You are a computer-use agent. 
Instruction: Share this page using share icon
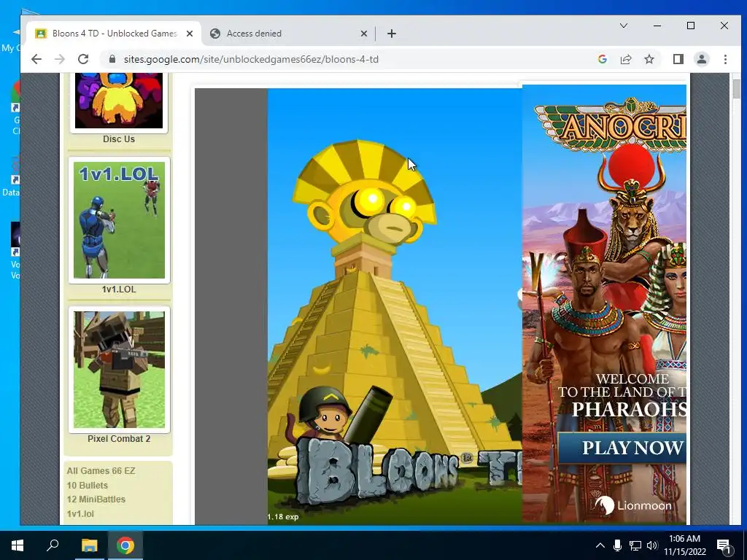[x=625, y=59]
